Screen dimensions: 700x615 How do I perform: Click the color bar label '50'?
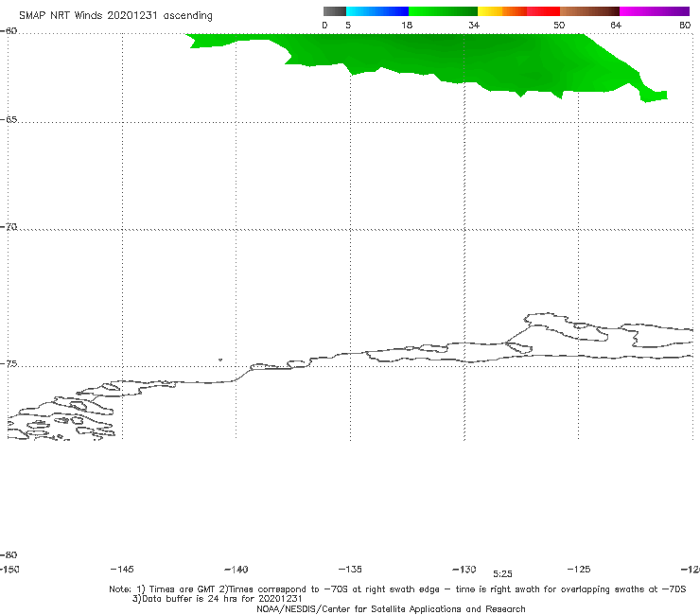pos(559,26)
